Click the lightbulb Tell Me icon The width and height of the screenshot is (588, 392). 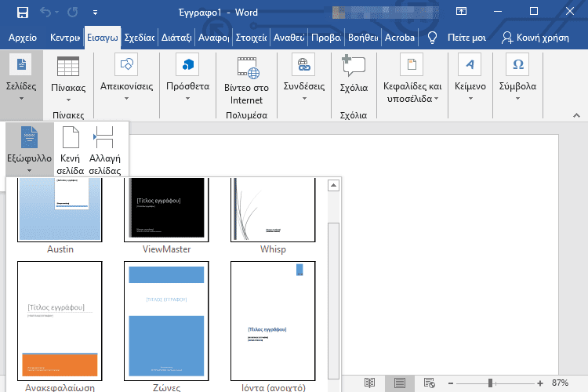432,38
